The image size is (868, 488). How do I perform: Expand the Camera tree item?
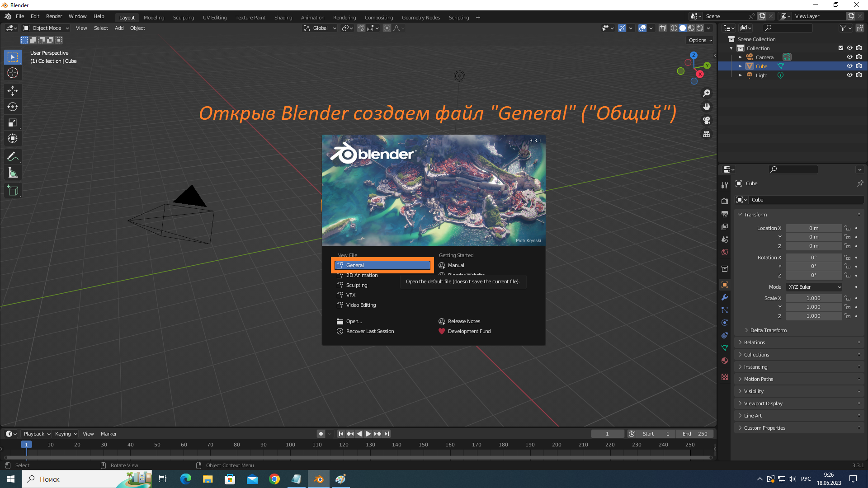click(x=741, y=57)
